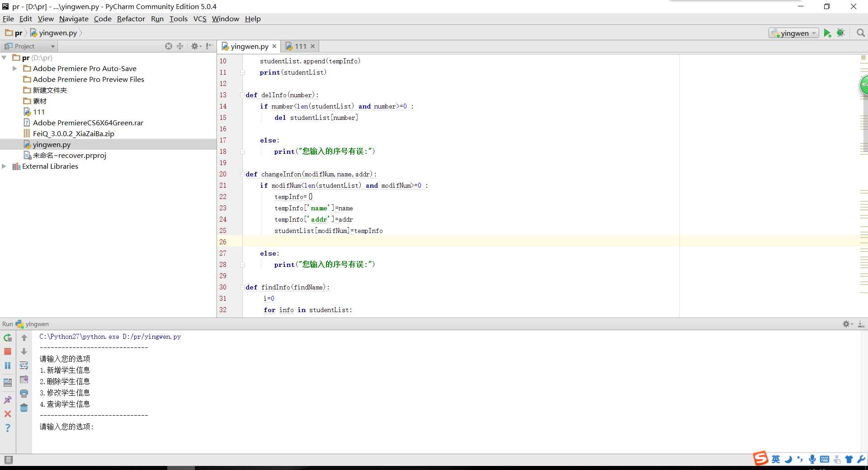Close the Run tab with red X
The image size is (868, 470).
(x=8, y=414)
